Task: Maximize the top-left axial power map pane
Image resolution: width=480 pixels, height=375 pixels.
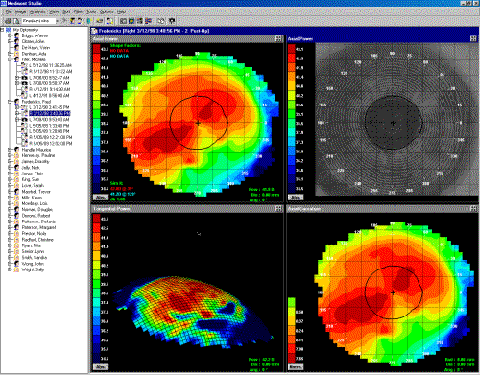Action: click(278, 38)
